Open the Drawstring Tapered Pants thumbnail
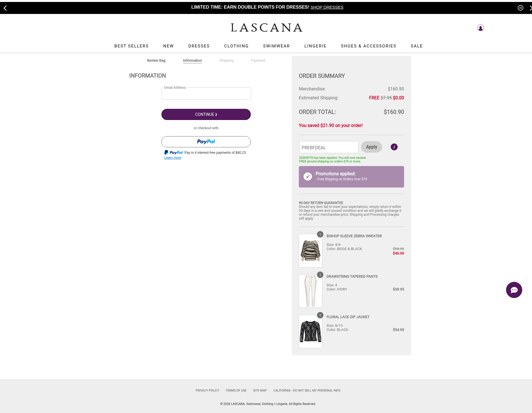 click(310, 291)
